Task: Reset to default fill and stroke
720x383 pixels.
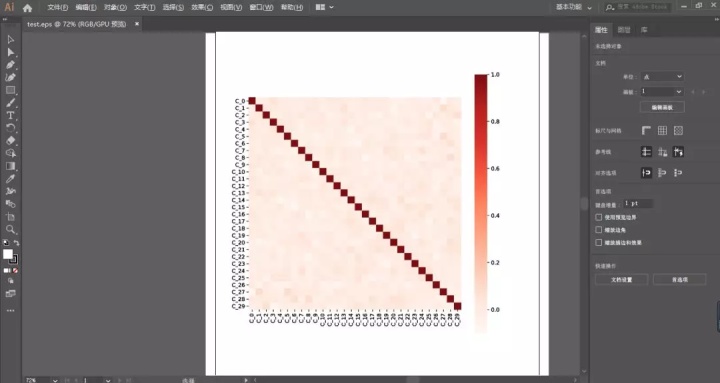Action: [x=6, y=242]
